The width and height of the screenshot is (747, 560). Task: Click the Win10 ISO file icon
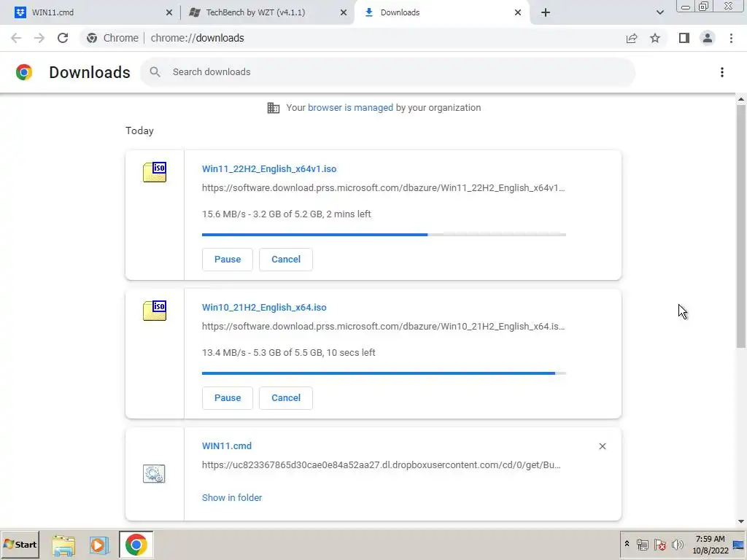pos(155,311)
